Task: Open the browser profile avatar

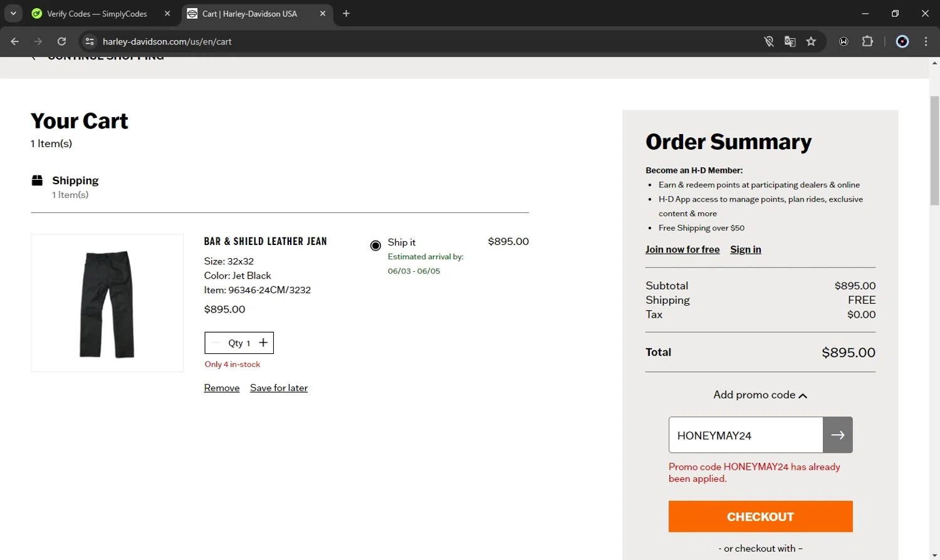Action: [x=902, y=41]
